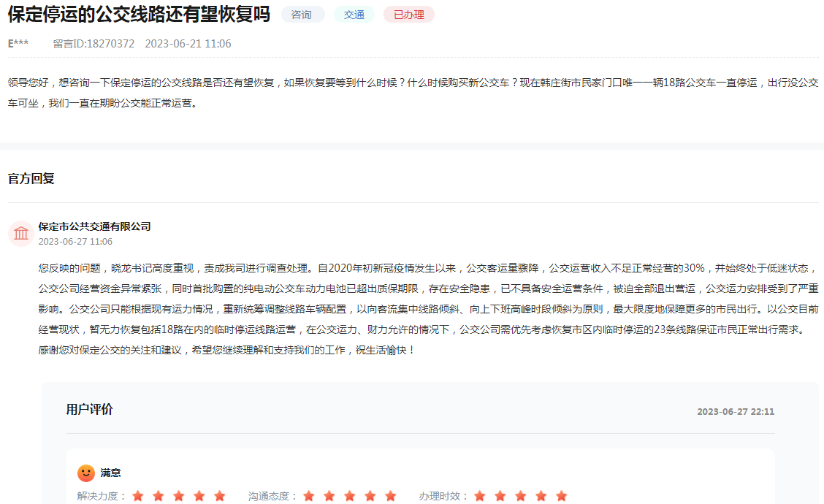Click the reply line starting 您反映的问题
The width and height of the screenshot is (824, 504).
click(428, 268)
